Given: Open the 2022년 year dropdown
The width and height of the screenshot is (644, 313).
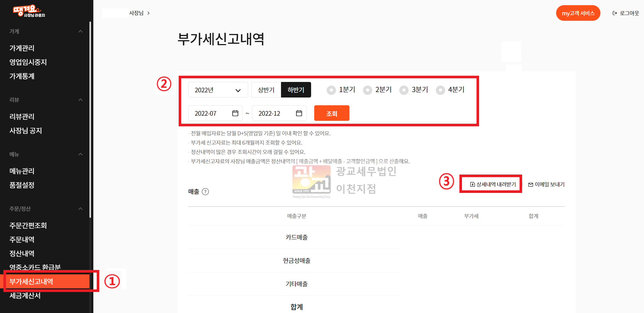Looking at the screenshot, I should (218, 90).
